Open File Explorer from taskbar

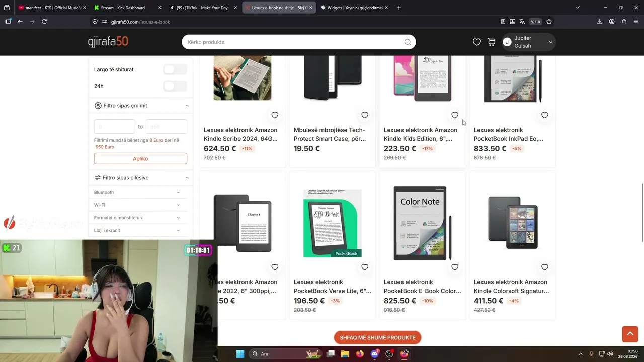click(x=345, y=354)
